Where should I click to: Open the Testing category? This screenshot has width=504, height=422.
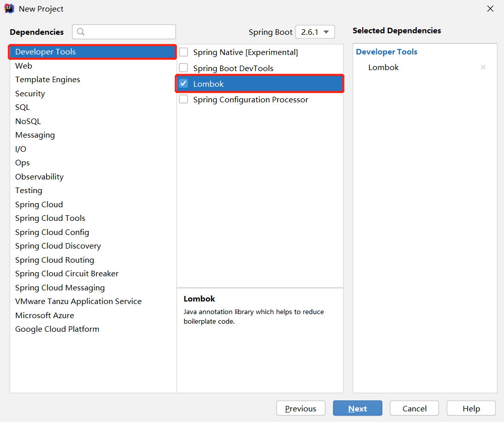click(93, 191)
